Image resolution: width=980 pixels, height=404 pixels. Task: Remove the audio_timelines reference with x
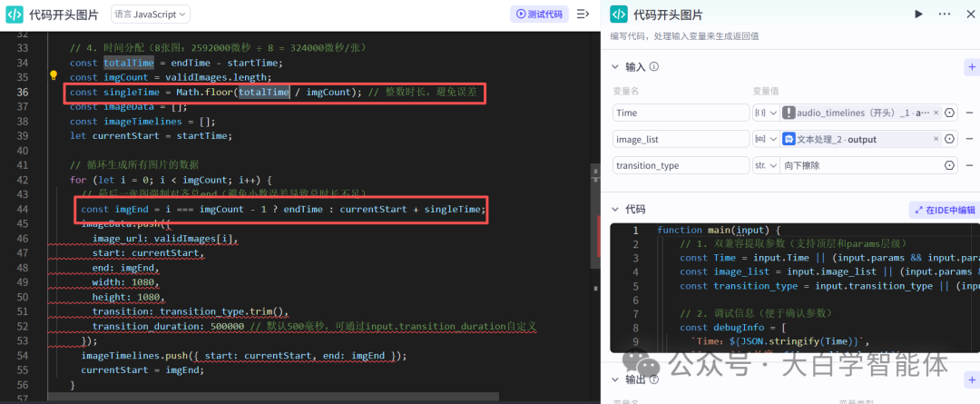pyautogui.click(x=936, y=113)
